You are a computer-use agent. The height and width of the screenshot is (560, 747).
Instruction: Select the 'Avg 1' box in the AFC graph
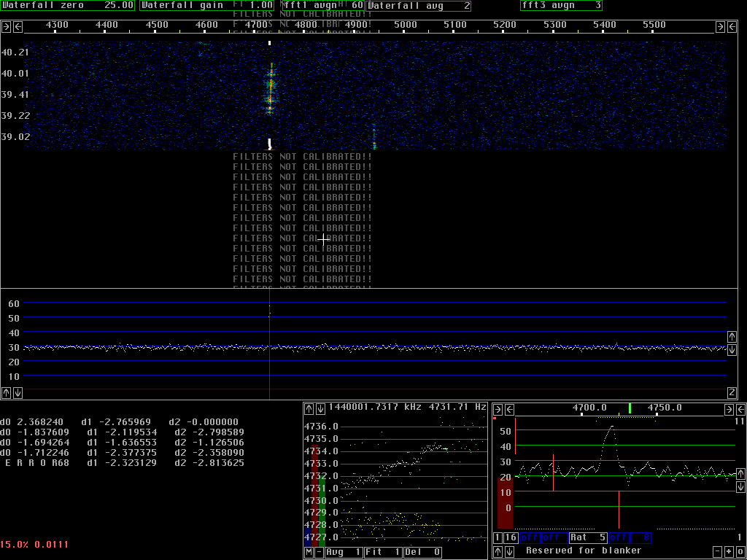pos(344,553)
